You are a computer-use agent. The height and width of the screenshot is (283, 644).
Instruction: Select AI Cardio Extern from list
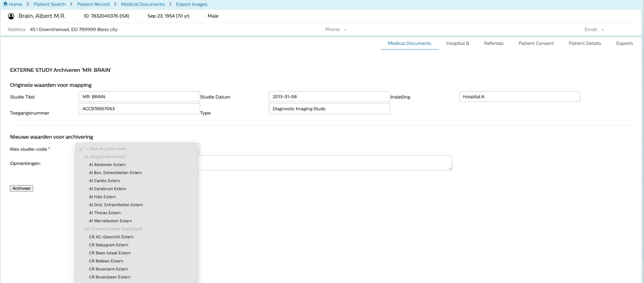pyautogui.click(x=137, y=181)
